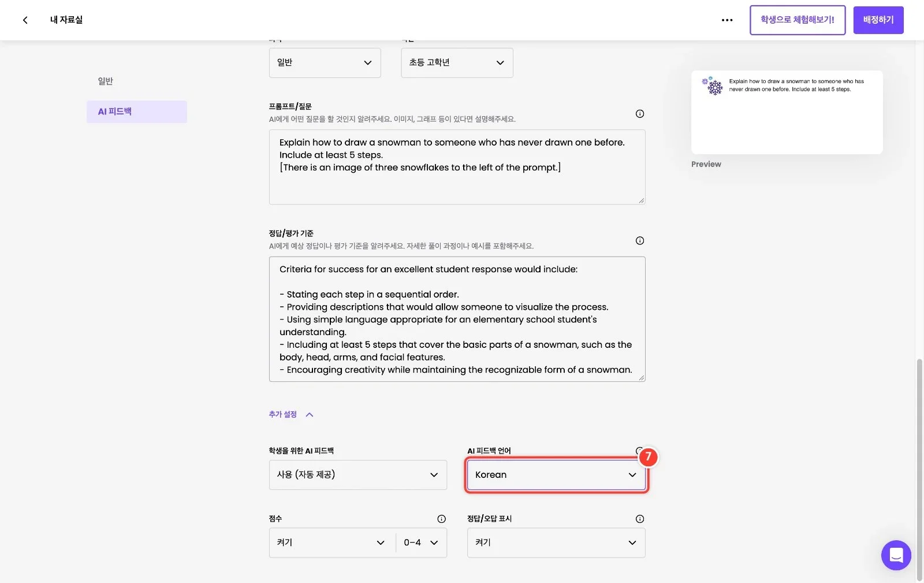Image resolution: width=924 pixels, height=583 pixels.
Task: Select the AI 피드백 sidebar tab
Action: click(x=137, y=112)
